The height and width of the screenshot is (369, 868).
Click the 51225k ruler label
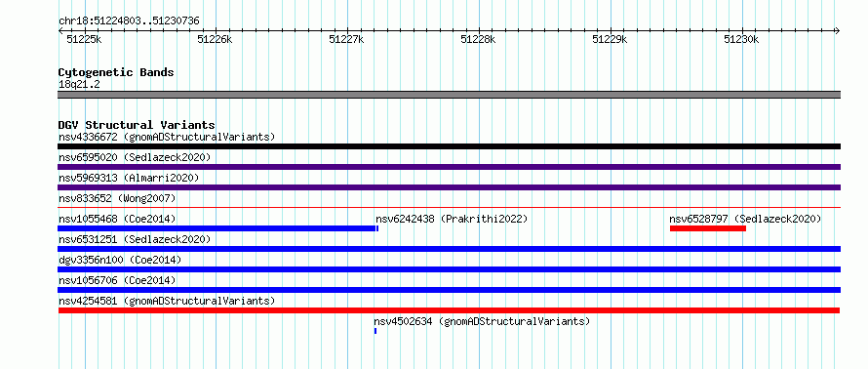pyautogui.click(x=84, y=39)
